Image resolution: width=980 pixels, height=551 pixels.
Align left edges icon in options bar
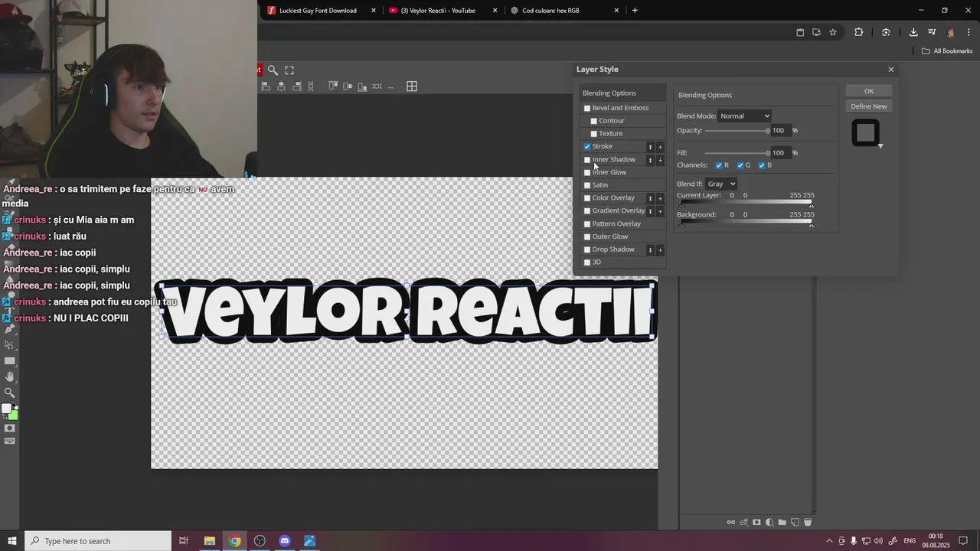pyautogui.click(x=266, y=86)
